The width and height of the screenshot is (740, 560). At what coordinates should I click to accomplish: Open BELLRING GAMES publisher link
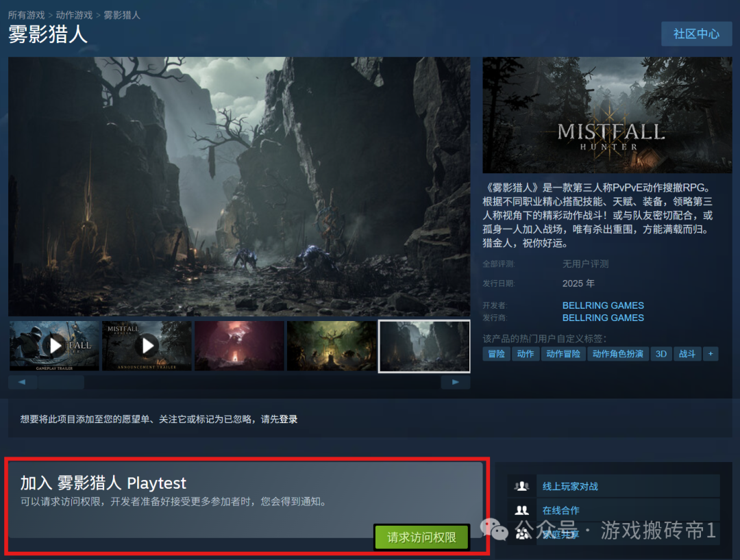point(603,318)
